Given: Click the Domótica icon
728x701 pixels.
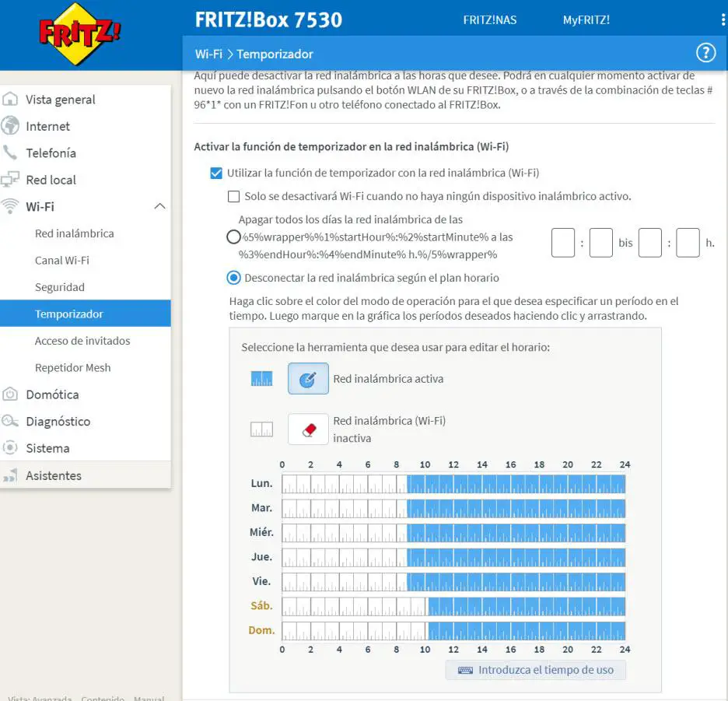Looking at the screenshot, I should click(10, 394).
